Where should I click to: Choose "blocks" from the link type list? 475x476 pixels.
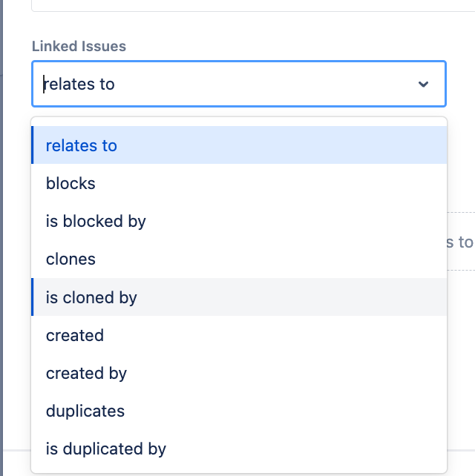[71, 183]
